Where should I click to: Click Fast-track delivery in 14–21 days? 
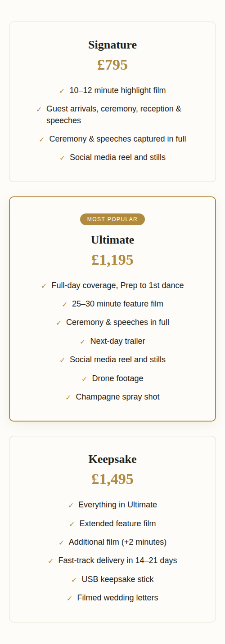coord(117,560)
